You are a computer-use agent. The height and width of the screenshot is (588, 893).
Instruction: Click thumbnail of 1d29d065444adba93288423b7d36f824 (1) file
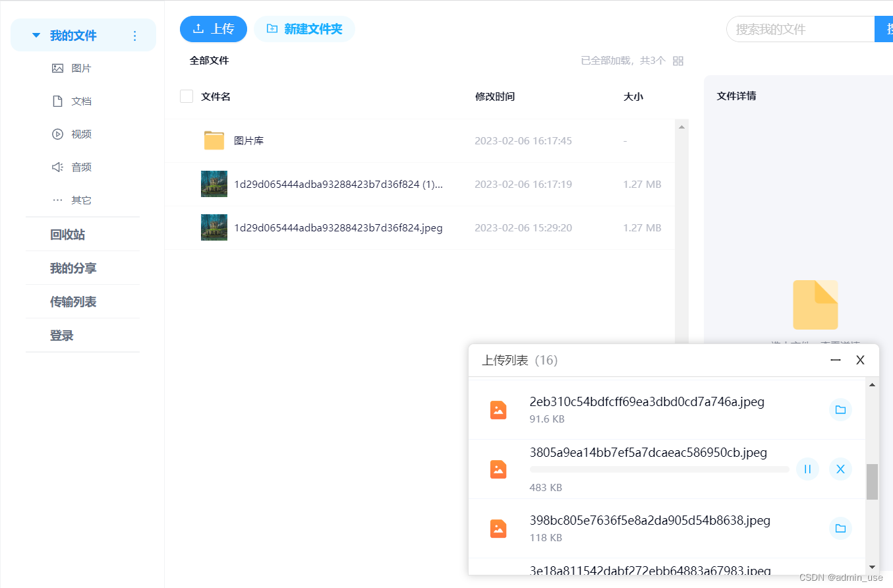click(x=214, y=184)
